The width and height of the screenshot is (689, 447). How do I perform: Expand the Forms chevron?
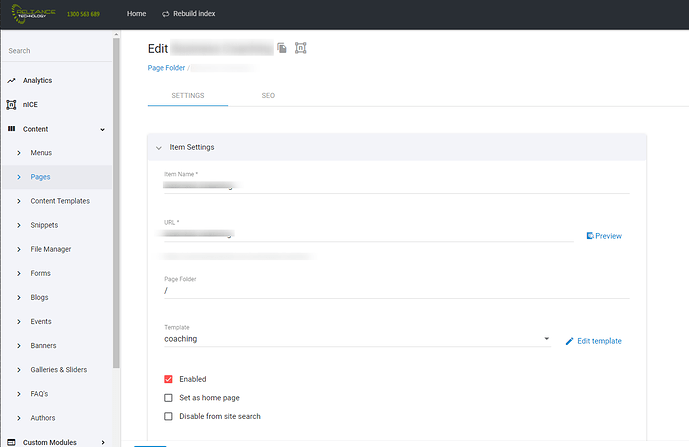click(19, 273)
